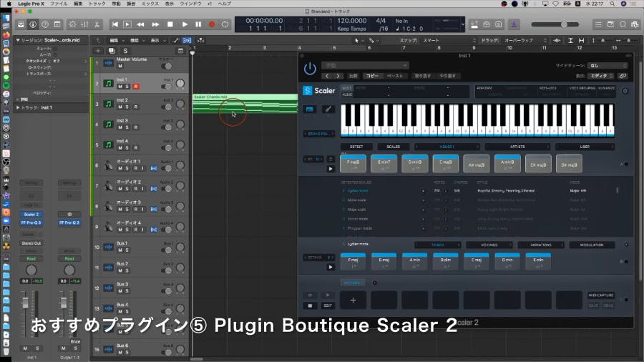The image size is (644, 362).
Task: Click the Rewind transport button
Action: 140,24
